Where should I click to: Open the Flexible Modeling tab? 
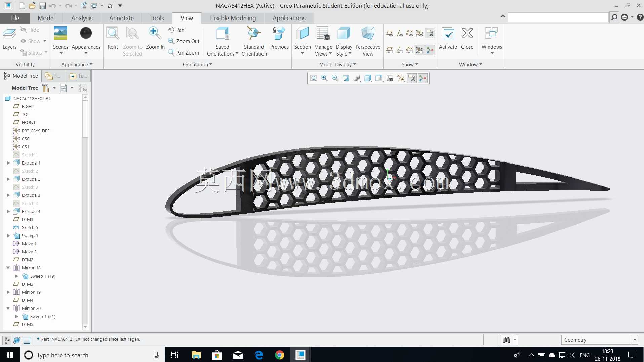233,18
